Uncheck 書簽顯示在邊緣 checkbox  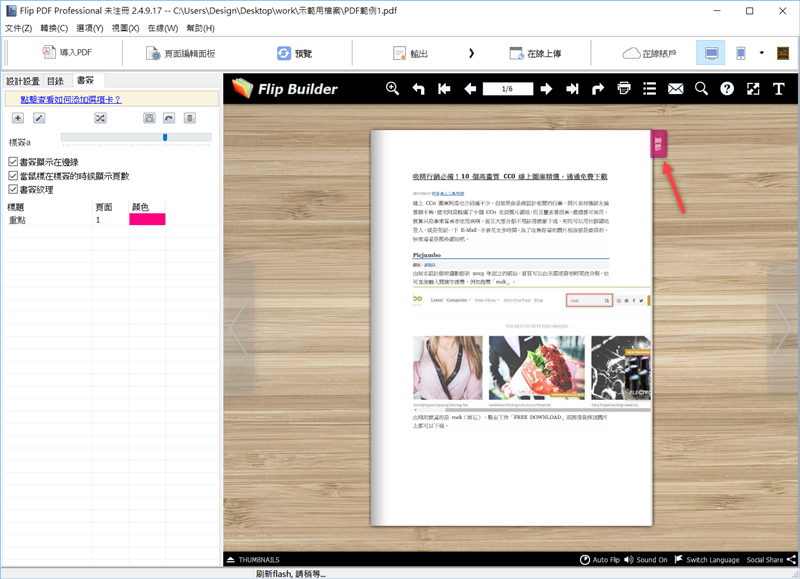[x=13, y=162]
